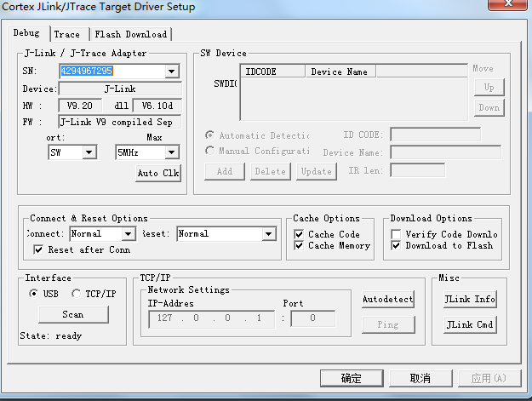Open the Connect Normal dropdown

tap(128, 234)
